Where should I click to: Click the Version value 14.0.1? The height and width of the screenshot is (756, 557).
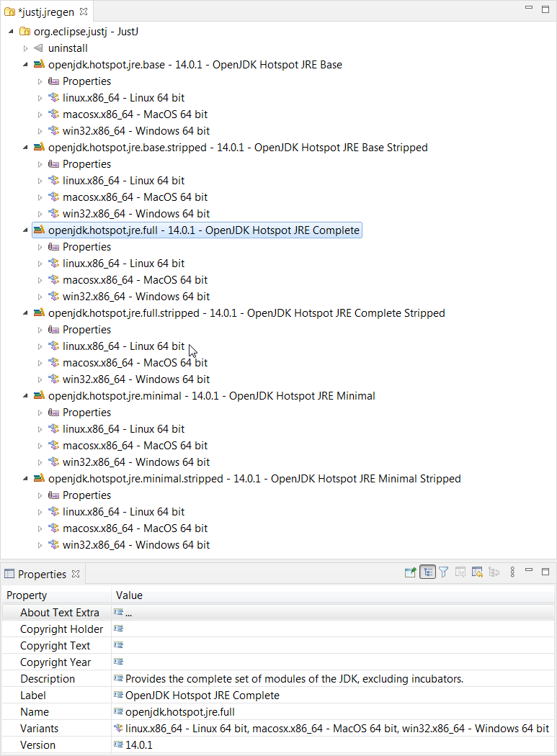(x=139, y=745)
